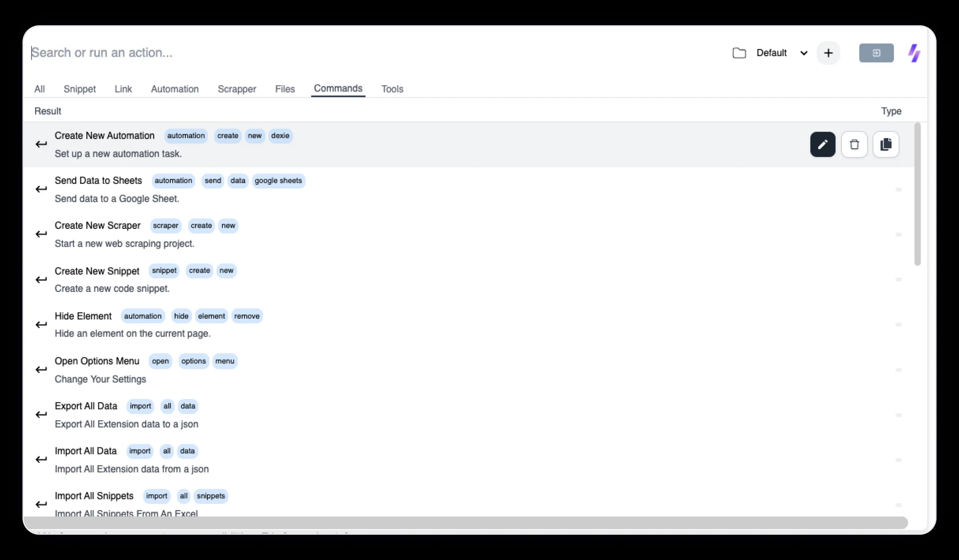Toggle the Automation tab filter
Viewport: 959px width, 560px height.
175,88
